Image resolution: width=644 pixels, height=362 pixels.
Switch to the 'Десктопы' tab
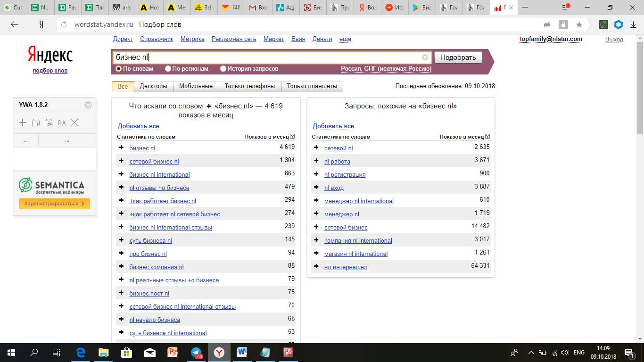(x=153, y=86)
